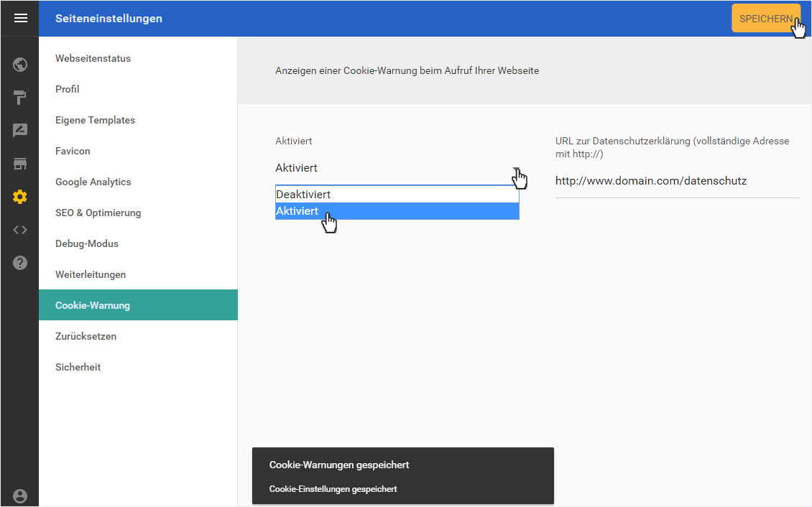The height and width of the screenshot is (507, 812).
Task: Select the yellow settings gear icon
Action: [x=20, y=197]
